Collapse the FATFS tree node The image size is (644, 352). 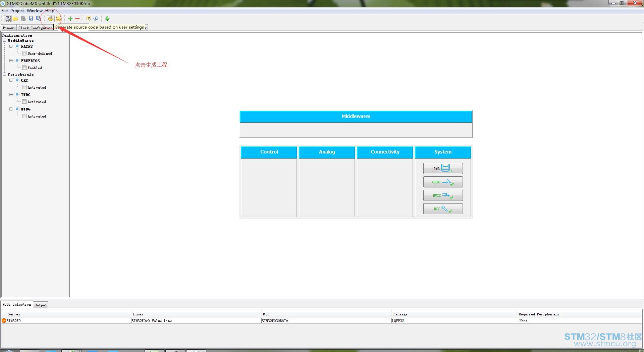coord(11,46)
